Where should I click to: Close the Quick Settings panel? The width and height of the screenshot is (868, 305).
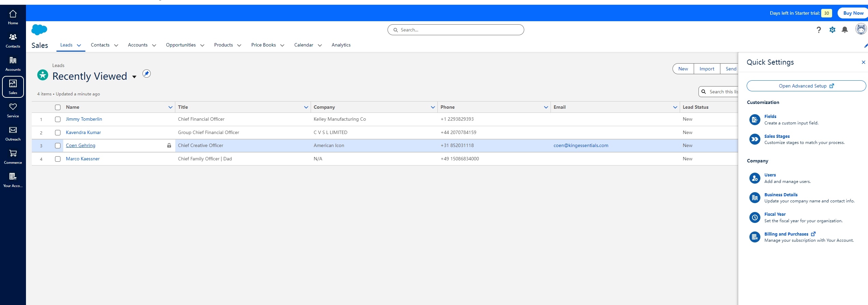pyautogui.click(x=863, y=62)
